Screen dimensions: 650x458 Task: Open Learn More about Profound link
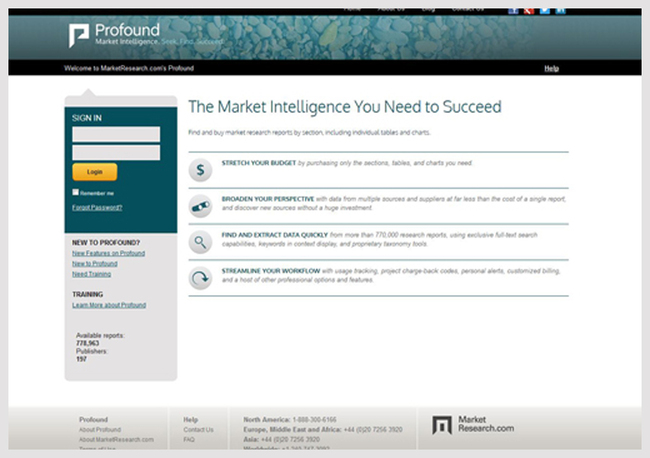coord(109,305)
